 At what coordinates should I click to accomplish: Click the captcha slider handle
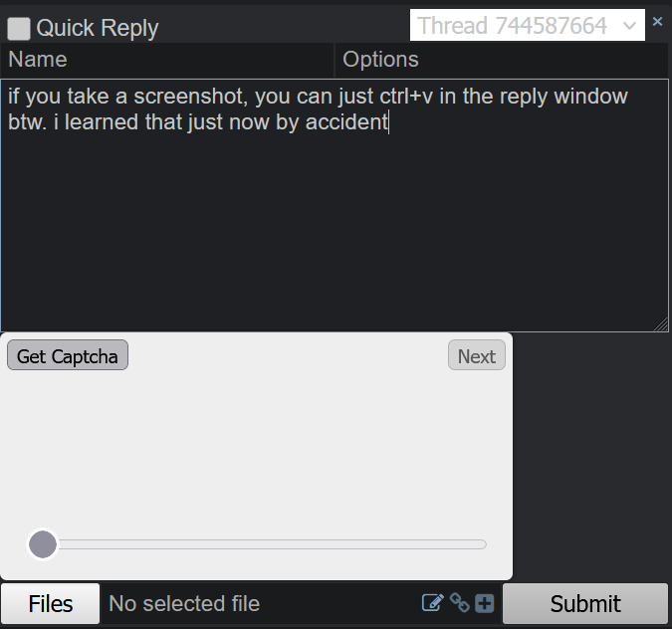pyautogui.click(x=43, y=544)
